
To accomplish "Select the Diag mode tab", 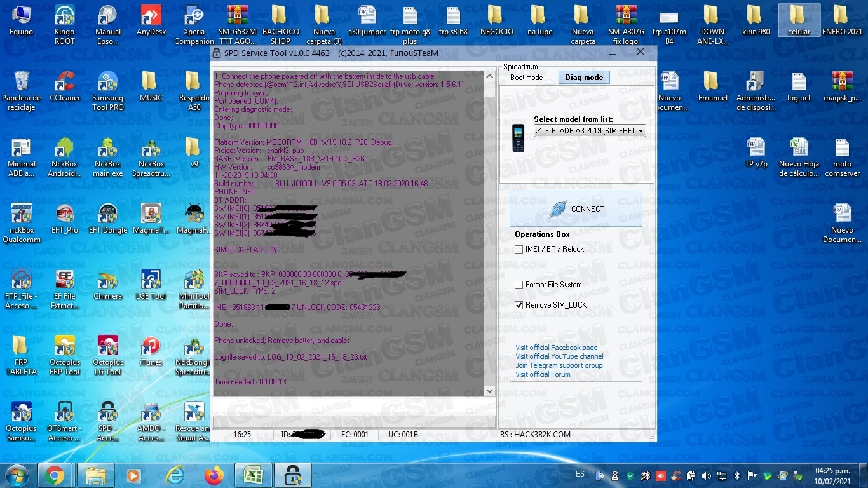I will pos(583,78).
